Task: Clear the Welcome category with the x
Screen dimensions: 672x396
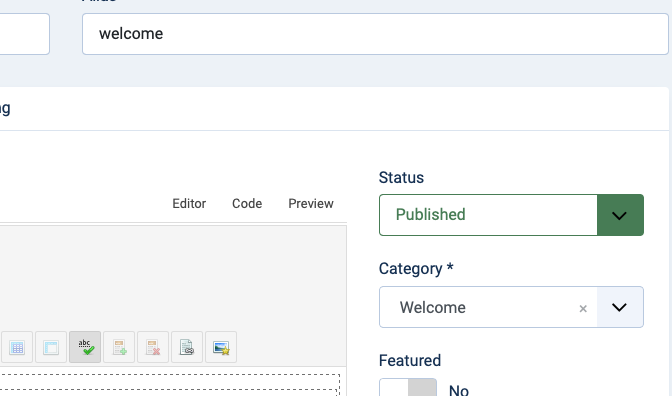Action: coord(583,309)
